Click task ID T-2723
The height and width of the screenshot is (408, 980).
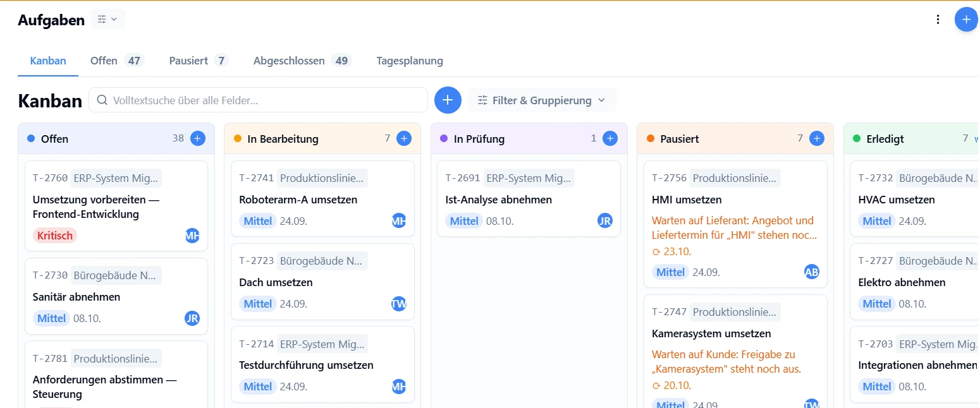point(257,261)
